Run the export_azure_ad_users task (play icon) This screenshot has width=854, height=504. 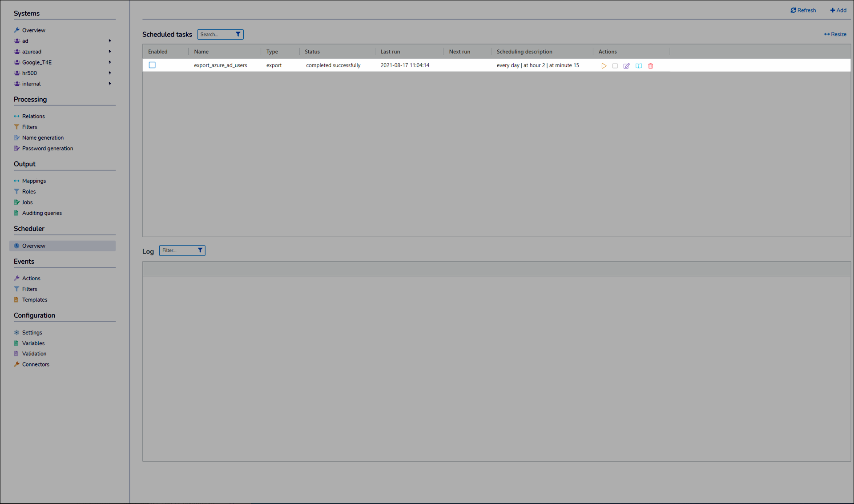(x=604, y=66)
